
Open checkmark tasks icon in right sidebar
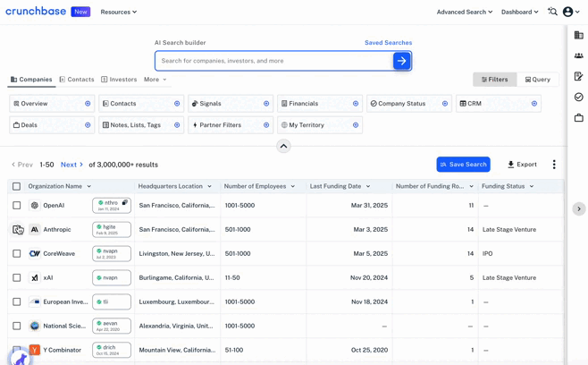(x=579, y=97)
